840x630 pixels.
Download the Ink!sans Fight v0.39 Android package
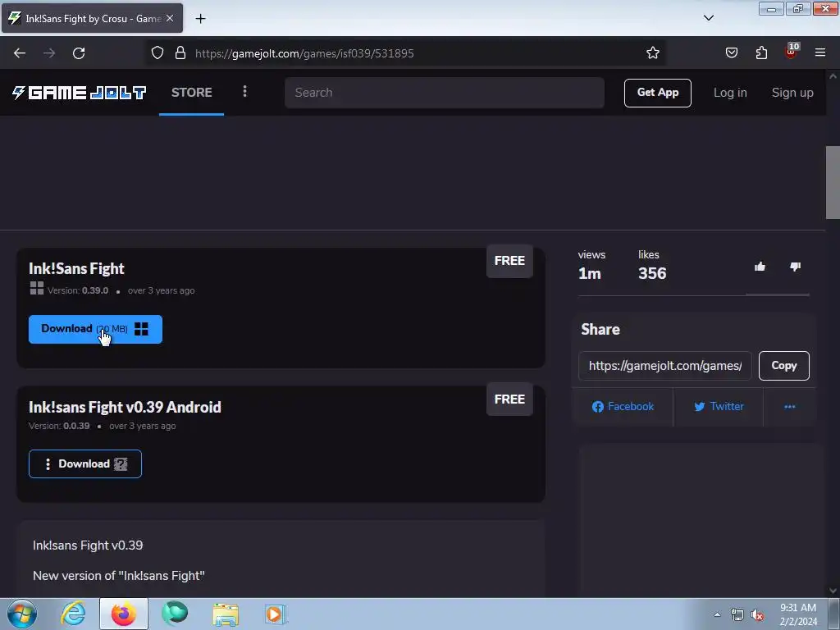coord(85,464)
